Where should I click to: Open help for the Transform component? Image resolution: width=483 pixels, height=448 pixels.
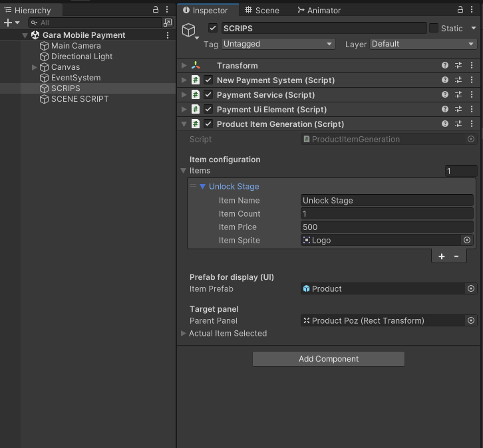[x=445, y=66]
